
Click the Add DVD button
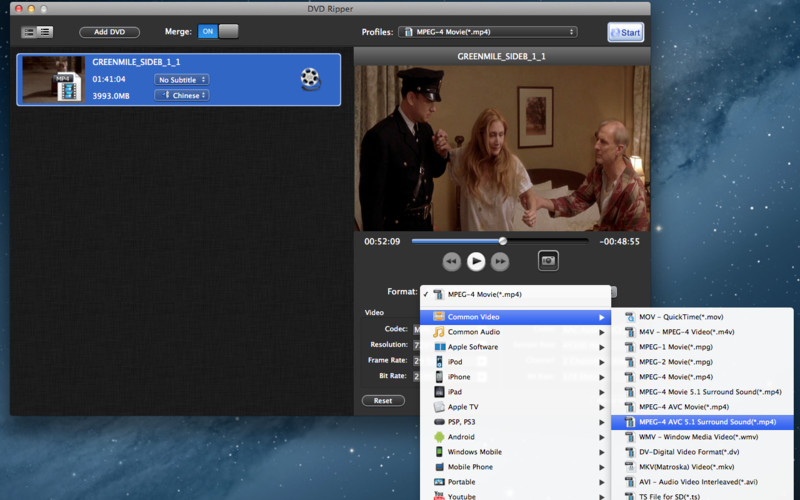click(x=109, y=32)
